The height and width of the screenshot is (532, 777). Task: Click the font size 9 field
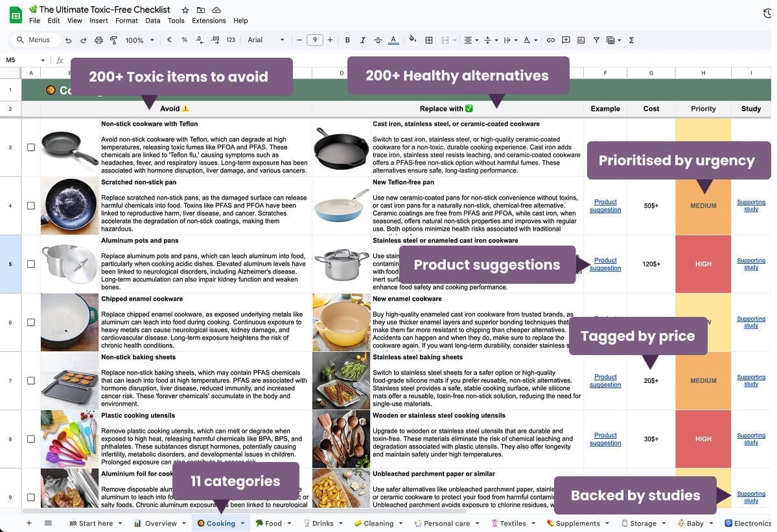pos(315,40)
